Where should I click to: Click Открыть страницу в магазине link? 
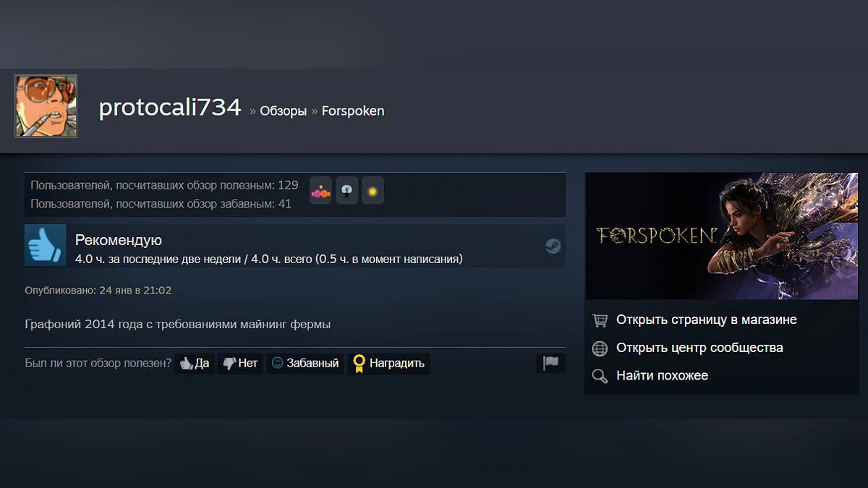[707, 320]
